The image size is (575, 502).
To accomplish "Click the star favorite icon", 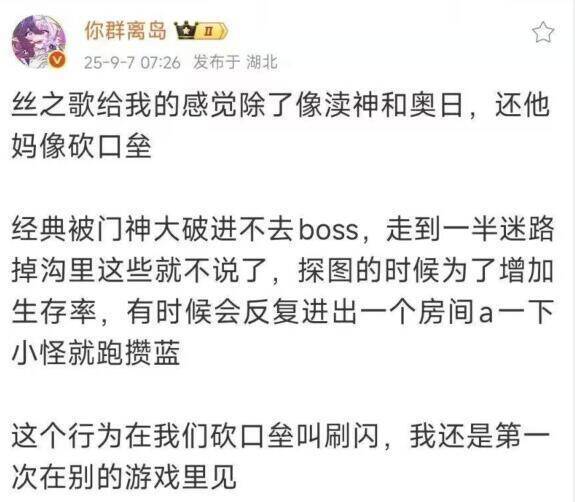I will tap(543, 32).
